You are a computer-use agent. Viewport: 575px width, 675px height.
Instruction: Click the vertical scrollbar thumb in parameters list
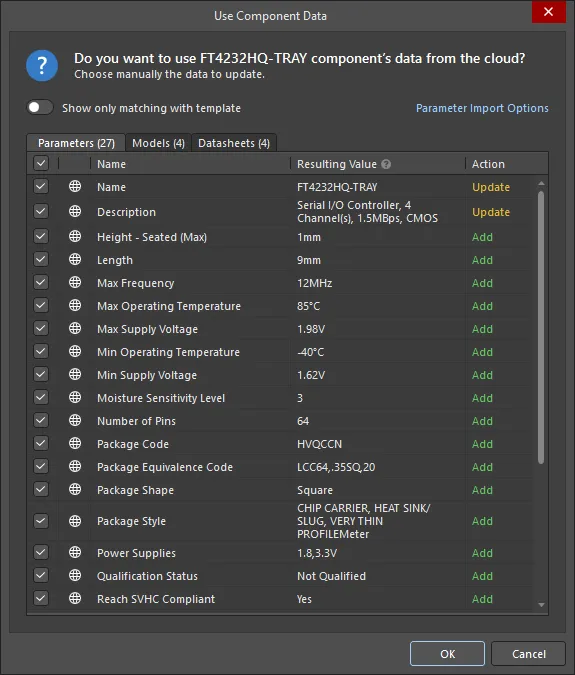point(541,327)
